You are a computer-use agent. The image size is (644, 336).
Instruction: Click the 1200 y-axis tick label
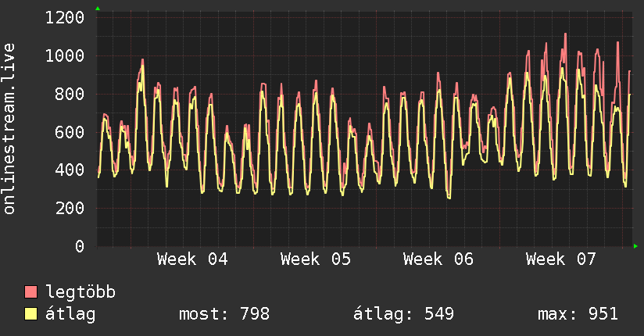click(65, 18)
